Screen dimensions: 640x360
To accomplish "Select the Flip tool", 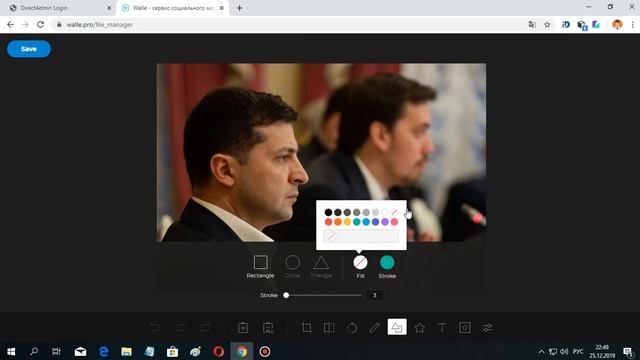I will 329,327.
